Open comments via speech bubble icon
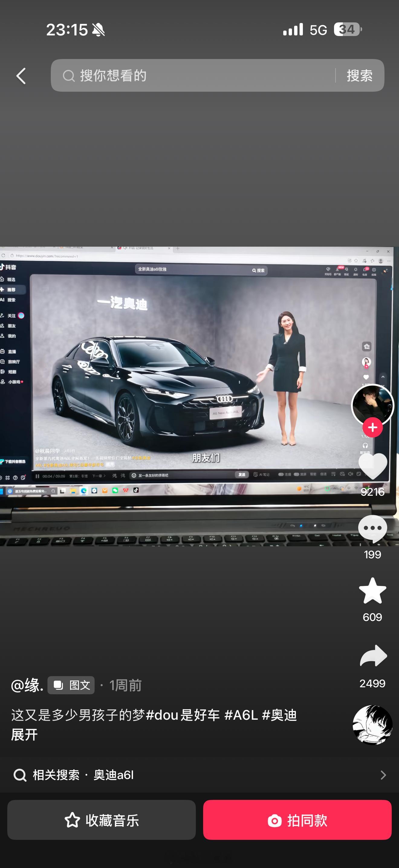Image resolution: width=399 pixels, height=868 pixels. (372, 528)
